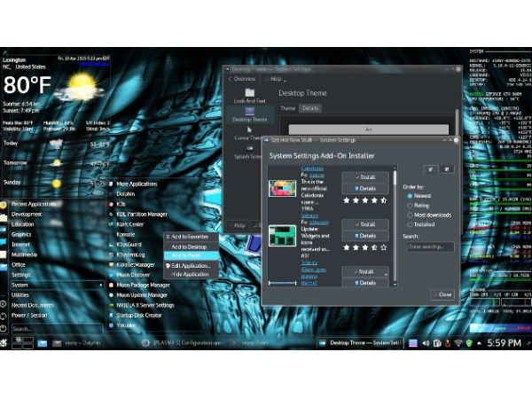Choose the Rating sort option
The height and width of the screenshot is (399, 532).
point(409,206)
